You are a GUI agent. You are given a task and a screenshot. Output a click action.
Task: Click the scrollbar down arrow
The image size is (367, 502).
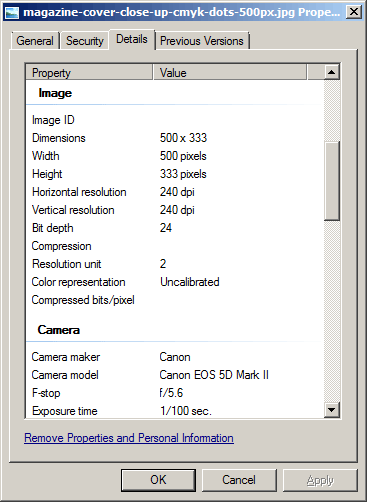[x=332, y=410]
